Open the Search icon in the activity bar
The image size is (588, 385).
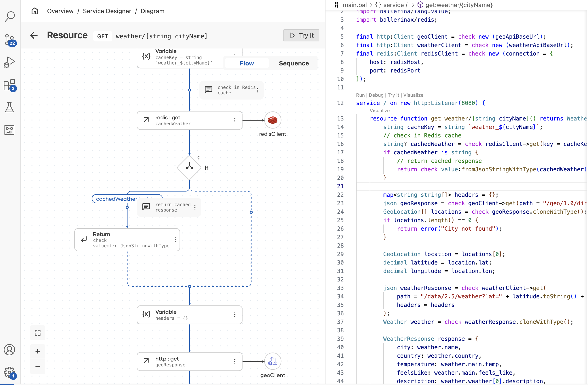[x=10, y=16]
